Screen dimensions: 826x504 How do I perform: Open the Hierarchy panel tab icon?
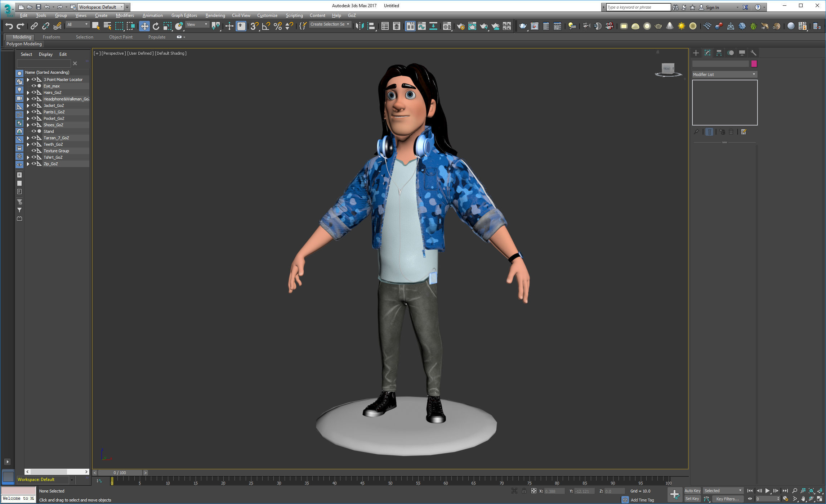pyautogui.click(x=719, y=53)
